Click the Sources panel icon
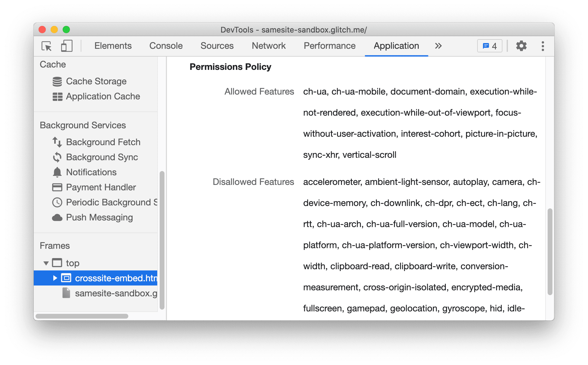Image resolution: width=588 pixels, height=365 pixels. pos(216,46)
